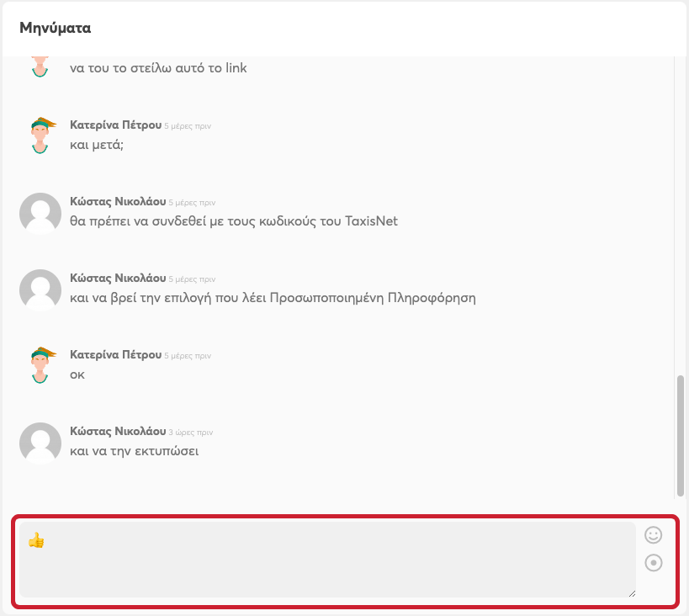
Task: Click the circle-dot icon below the smiley
Action: coord(653,562)
